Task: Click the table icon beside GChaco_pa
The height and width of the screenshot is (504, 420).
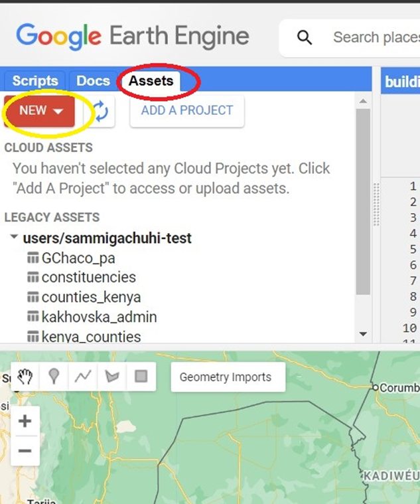Action: click(33, 258)
